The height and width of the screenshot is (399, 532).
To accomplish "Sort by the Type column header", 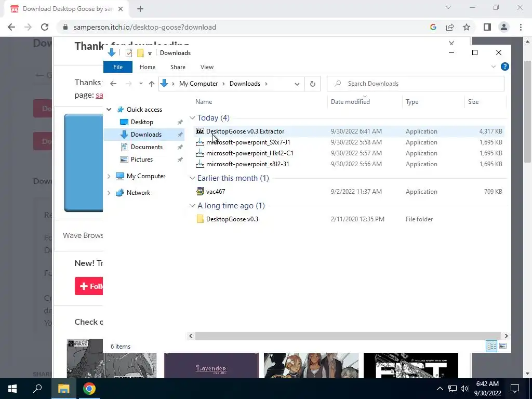I will 412,102.
